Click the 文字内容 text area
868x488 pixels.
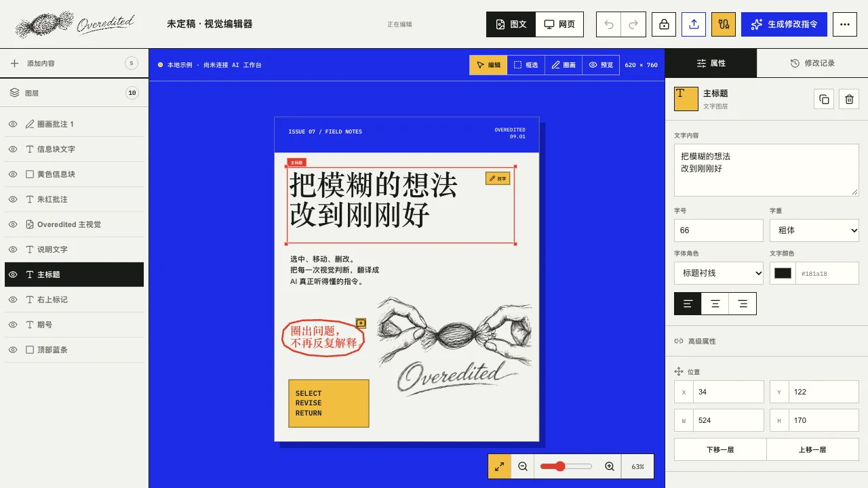pos(766,170)
